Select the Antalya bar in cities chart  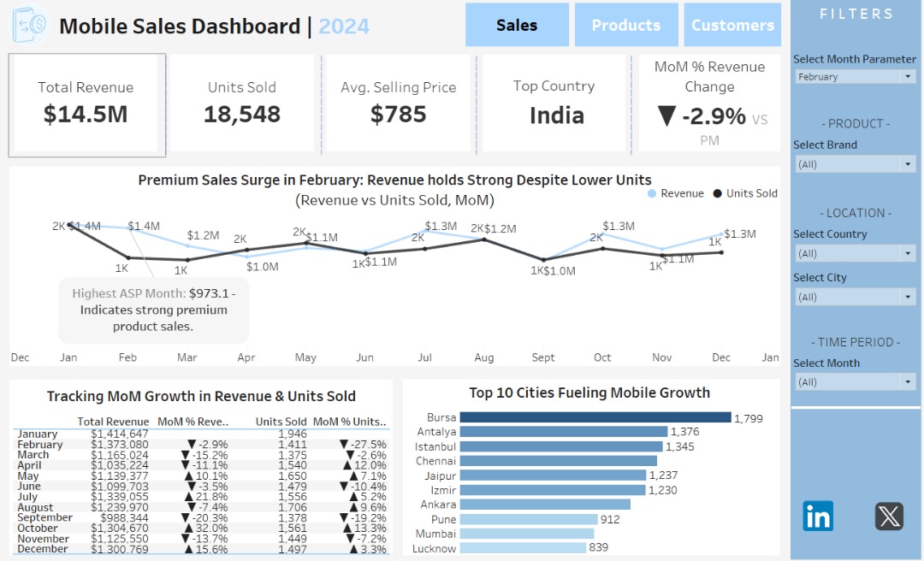coord(563,432)
